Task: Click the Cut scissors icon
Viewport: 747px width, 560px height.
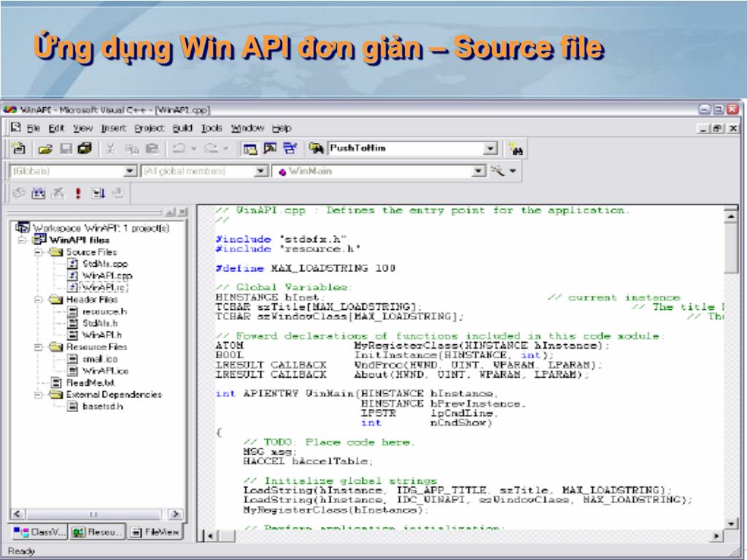Action: (111, 149)
